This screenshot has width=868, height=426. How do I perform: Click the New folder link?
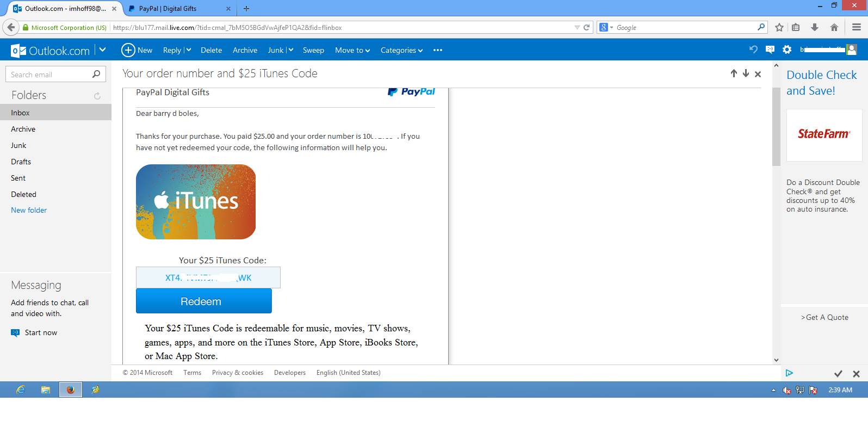point(29,210)
